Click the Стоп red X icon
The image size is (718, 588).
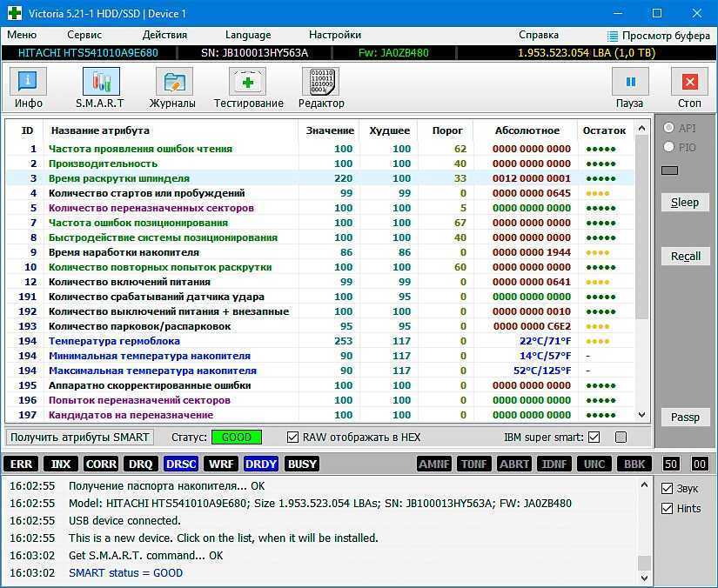pos(689,82)
